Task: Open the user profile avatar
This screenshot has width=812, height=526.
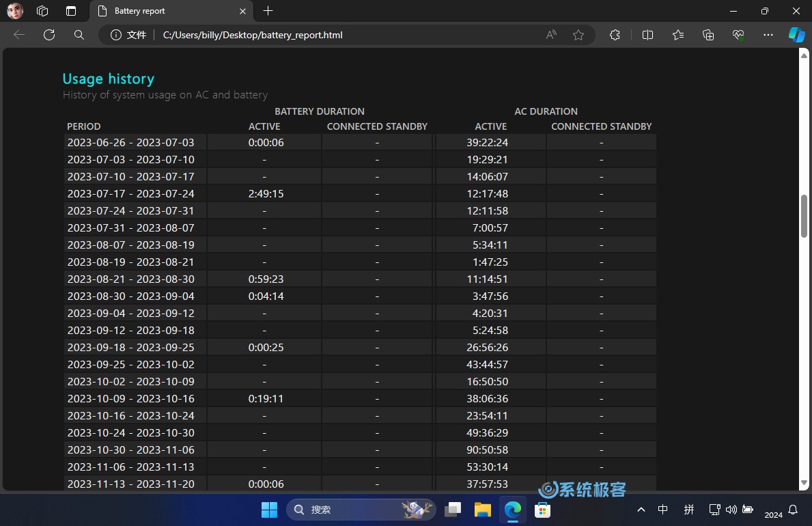Action: (15, 11)
